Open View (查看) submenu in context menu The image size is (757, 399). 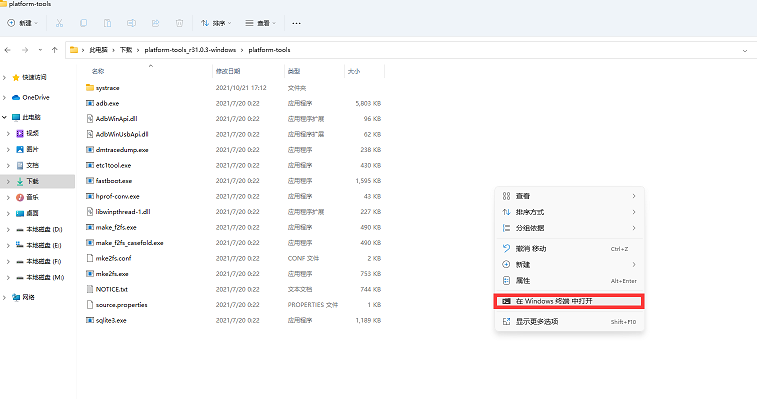coord(570,196)
